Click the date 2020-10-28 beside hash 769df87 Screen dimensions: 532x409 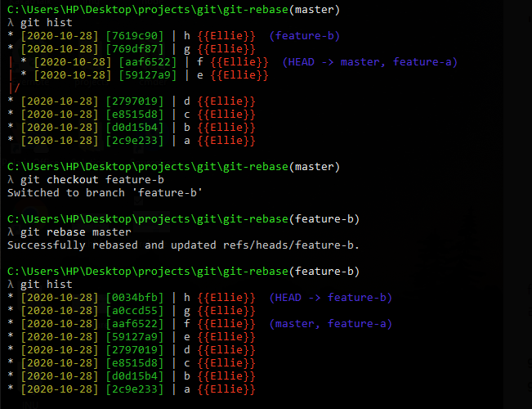pyautogui.click(x=60, y=49)
